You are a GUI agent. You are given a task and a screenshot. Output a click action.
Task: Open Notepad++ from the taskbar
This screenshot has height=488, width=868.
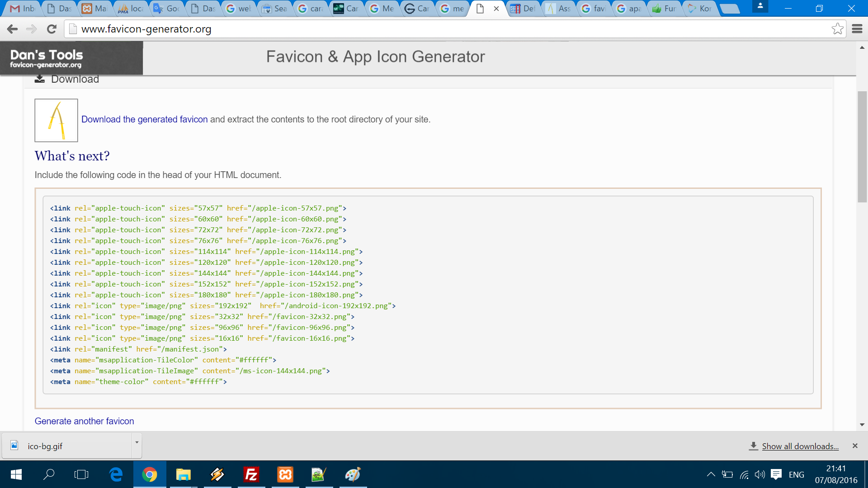click(319, 474)
